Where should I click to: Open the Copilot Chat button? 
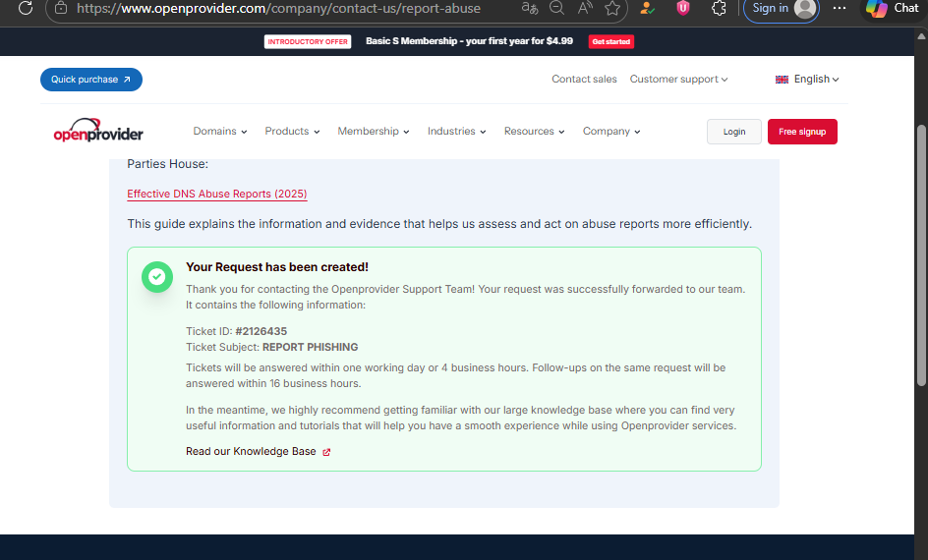(x=893, y=8)
